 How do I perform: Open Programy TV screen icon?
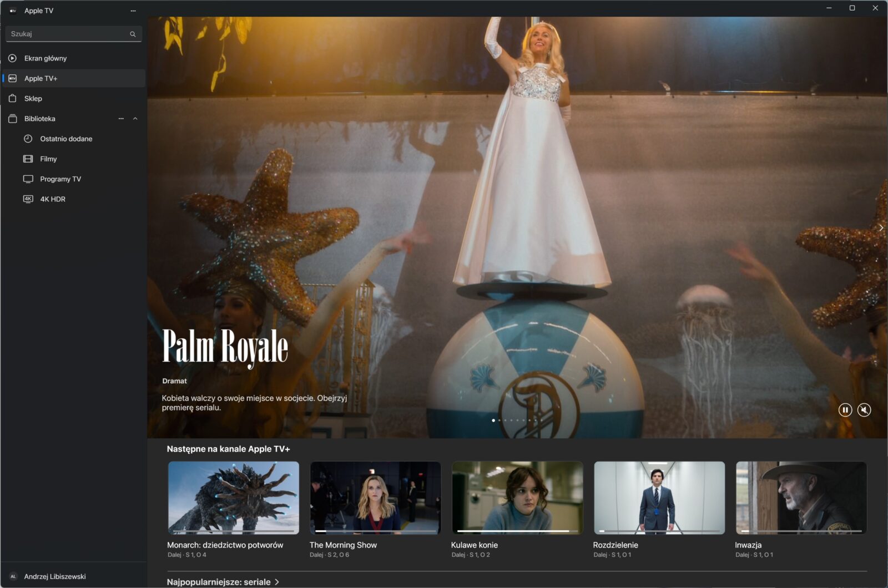(28, 179)
